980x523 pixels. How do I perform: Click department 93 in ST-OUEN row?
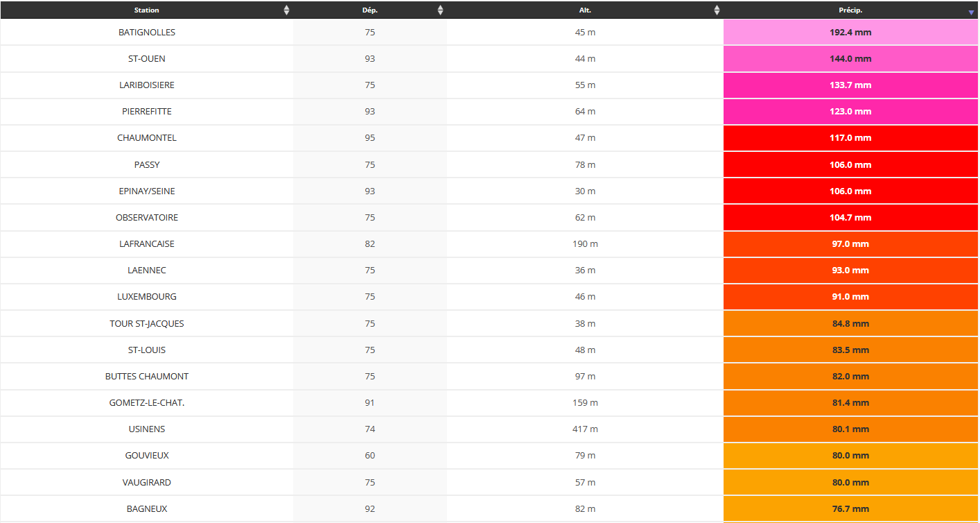370,59
